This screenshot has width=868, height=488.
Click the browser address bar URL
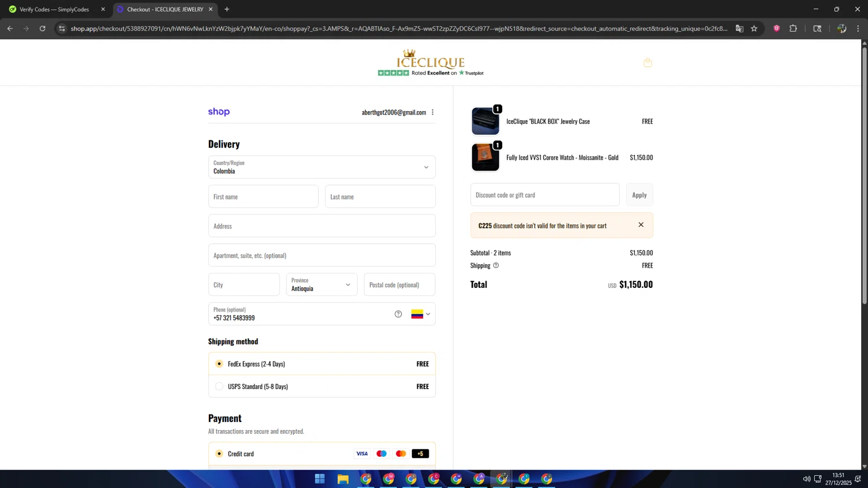point(399,28)
